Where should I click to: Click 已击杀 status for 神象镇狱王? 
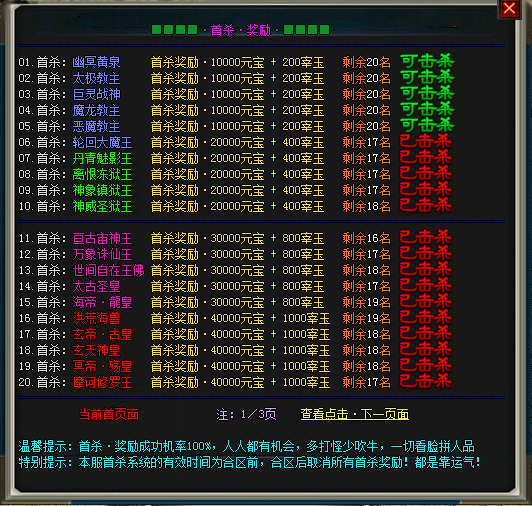tap(426, 190)
